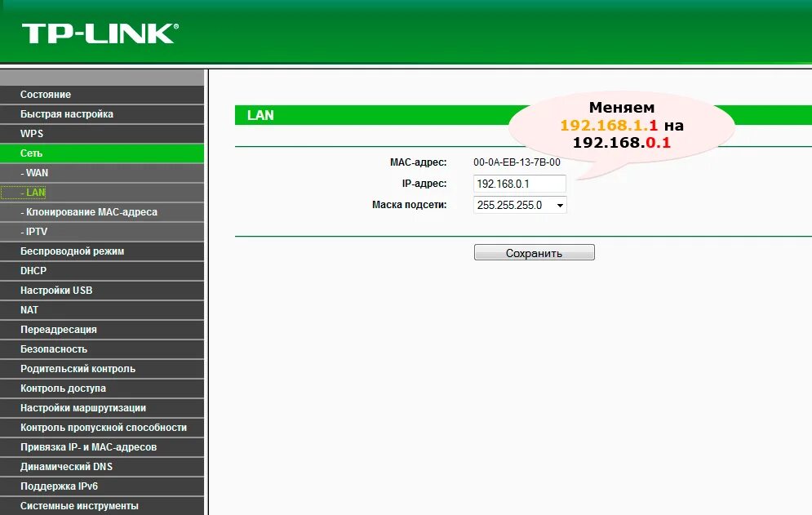
Task: Open Контроль доступа menu item
Action: click(x=102, y=388)
